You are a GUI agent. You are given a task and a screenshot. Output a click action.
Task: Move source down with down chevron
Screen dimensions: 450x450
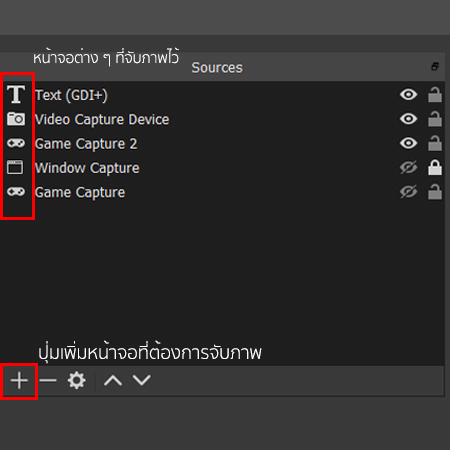[142, 380]
